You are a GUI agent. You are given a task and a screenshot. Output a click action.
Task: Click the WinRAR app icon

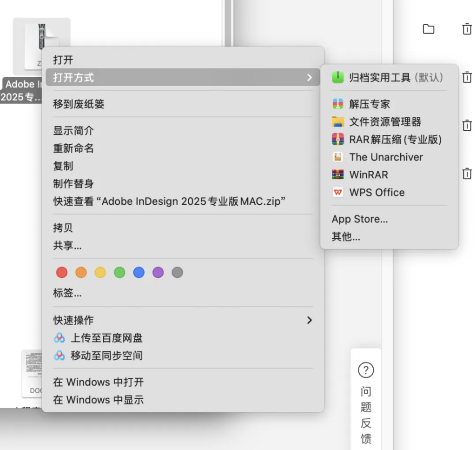coord(337,175)
